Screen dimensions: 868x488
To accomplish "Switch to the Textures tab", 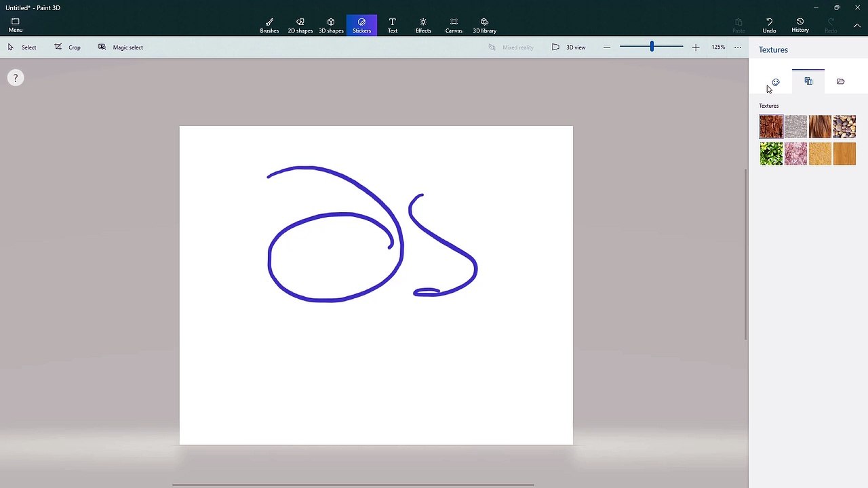I will pos(808,81).
